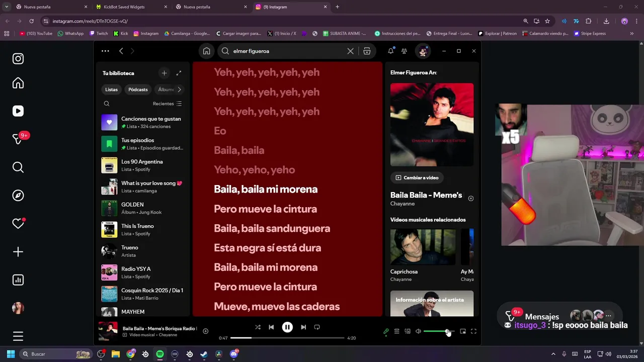Skip to previous track
Image resolution: width=644 pixels, height=362 pixels.
[271, 327]
